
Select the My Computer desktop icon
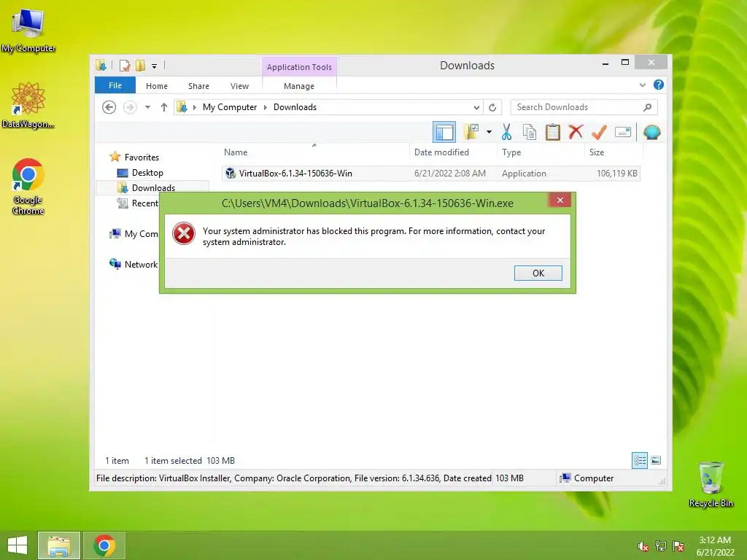click(x=28, y=30)
